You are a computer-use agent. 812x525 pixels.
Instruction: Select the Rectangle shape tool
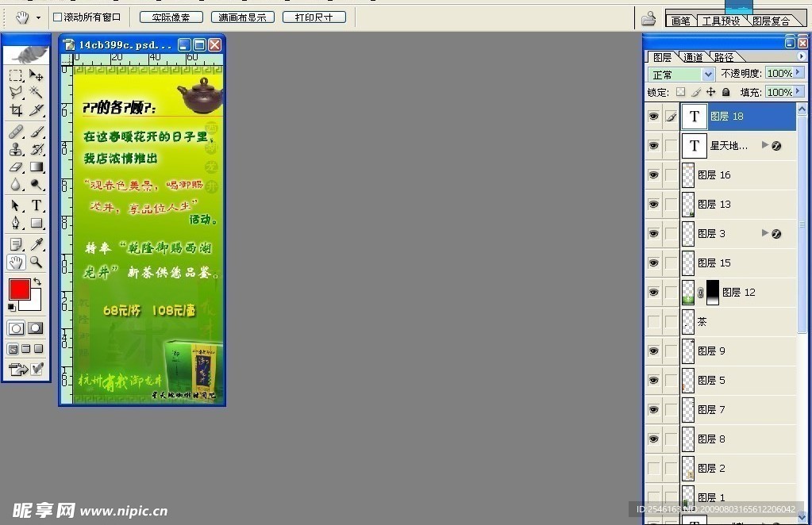tap(37, 223)
